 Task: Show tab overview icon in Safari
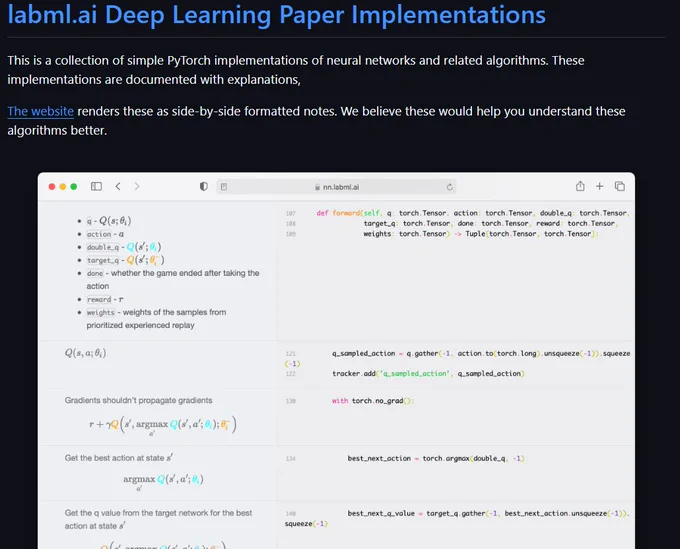tap(620, 186)
